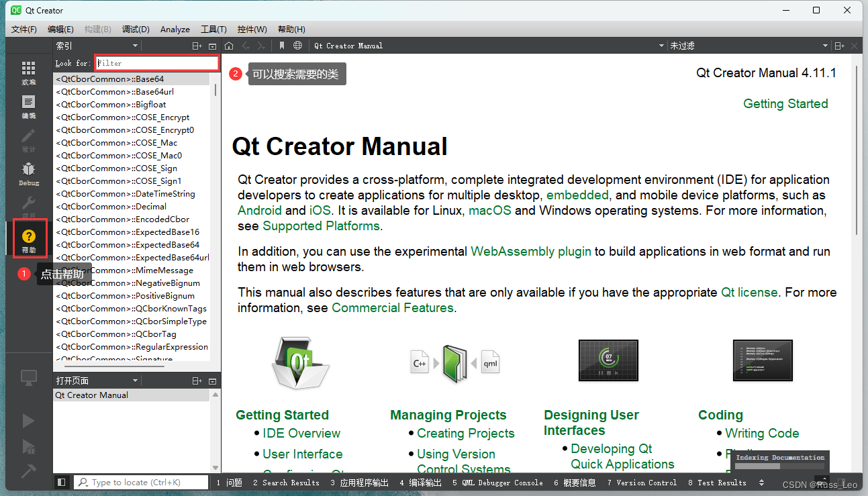Image resolution: width=868 pixels, height=496 pixels.
Task: Follow the embedded link
Action: (x=577, y=195)
